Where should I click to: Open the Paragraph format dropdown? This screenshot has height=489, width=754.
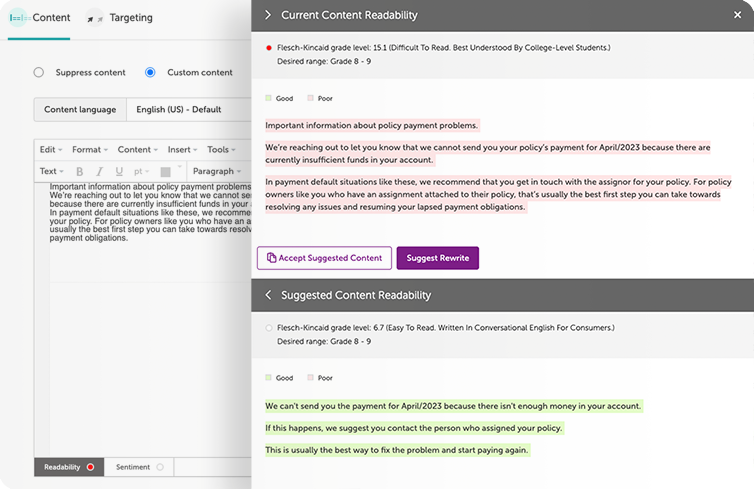tap(217, 171)
